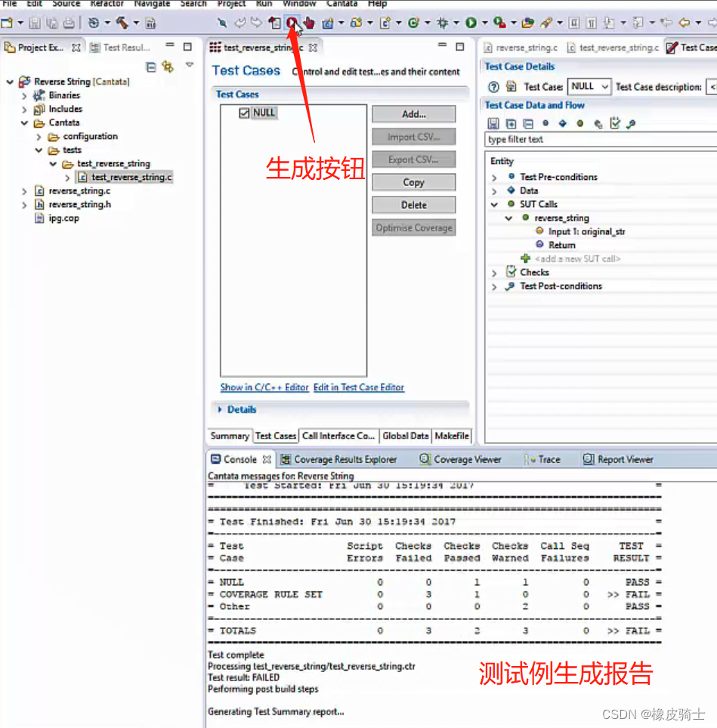Click the Collapse all icon in Data and Flow
Screen dimensions: 717x728
528,123
